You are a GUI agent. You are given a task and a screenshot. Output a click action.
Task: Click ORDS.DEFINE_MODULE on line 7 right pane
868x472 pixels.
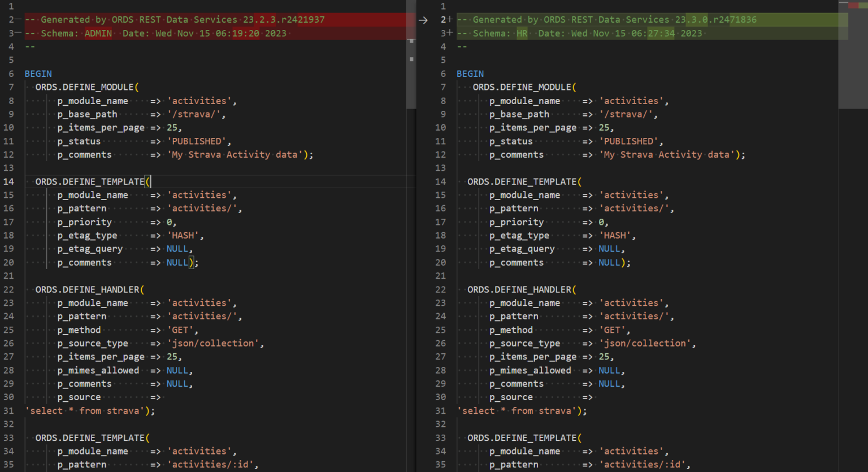[x=523, y=86]
